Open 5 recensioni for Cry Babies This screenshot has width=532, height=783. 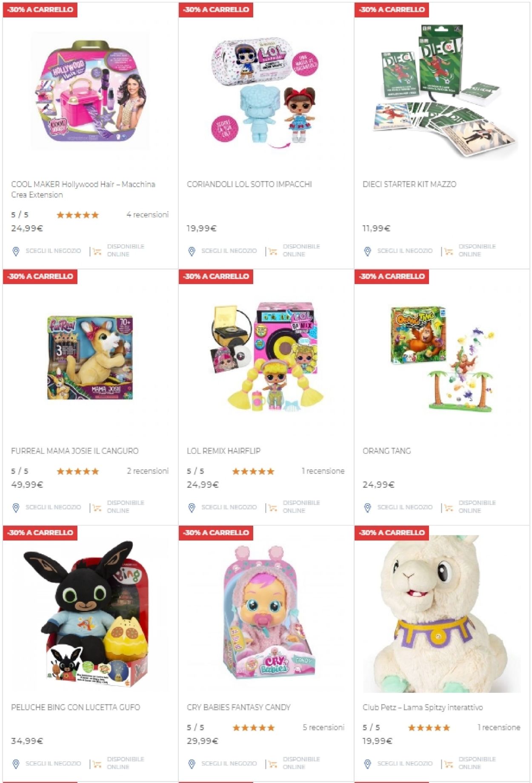click(x=323, y=727)
